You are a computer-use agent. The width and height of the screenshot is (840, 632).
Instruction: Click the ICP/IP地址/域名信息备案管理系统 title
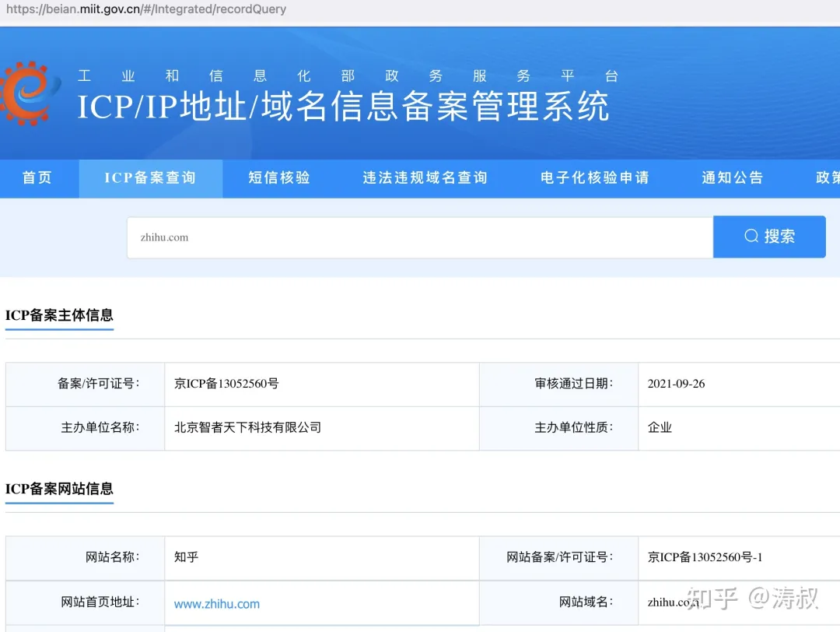point(344,106)
